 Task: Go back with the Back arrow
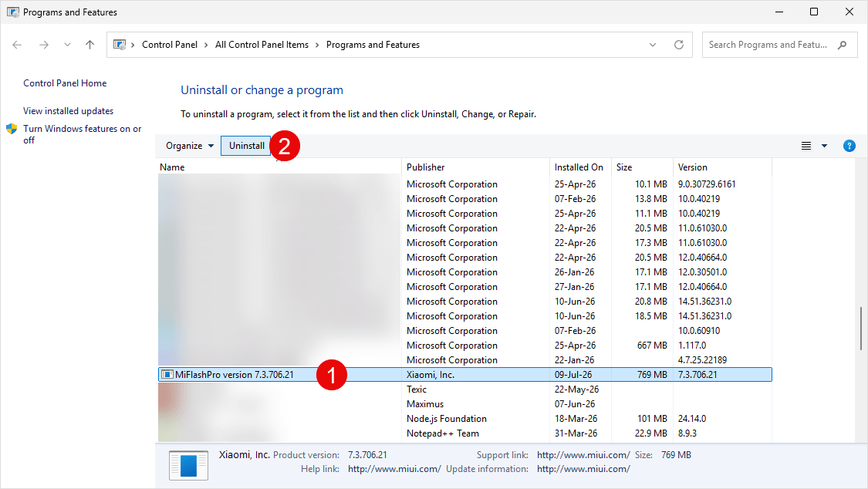click(x=17, y=45)
